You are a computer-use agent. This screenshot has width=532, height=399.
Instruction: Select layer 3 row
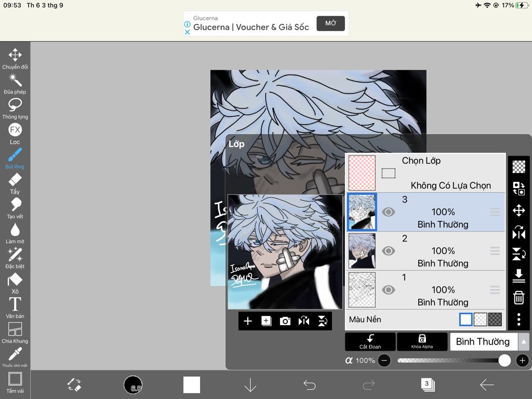point(426,212)
